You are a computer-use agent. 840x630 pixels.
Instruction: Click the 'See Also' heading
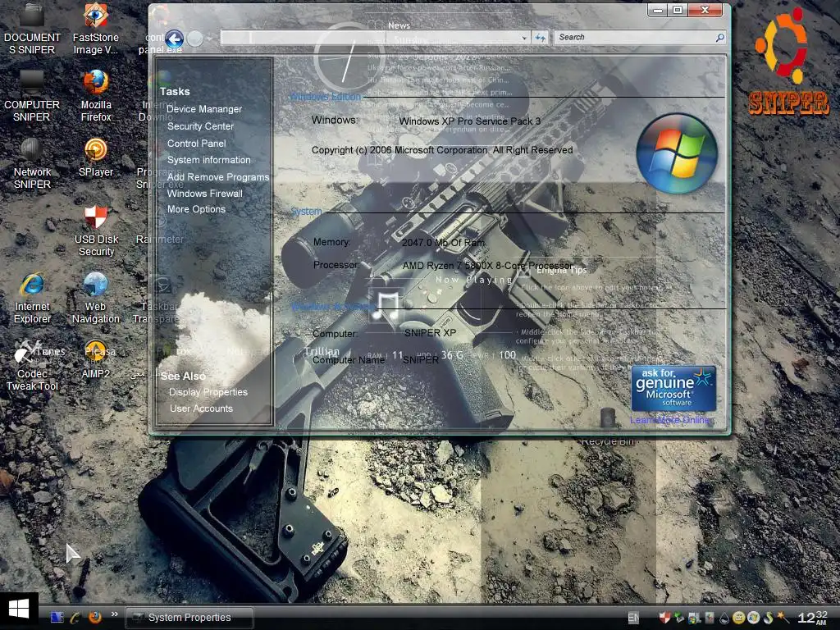coord(183,376)
